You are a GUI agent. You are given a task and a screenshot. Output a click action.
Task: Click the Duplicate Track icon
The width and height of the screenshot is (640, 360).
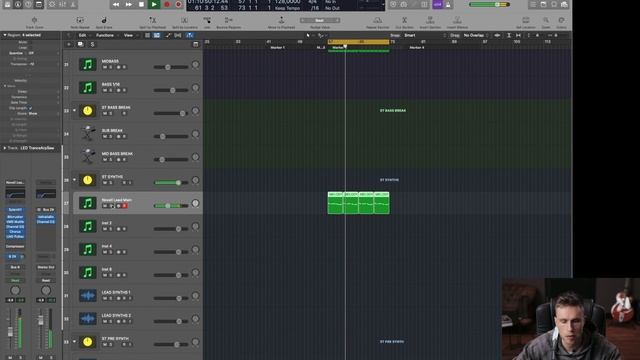point(80,44)
